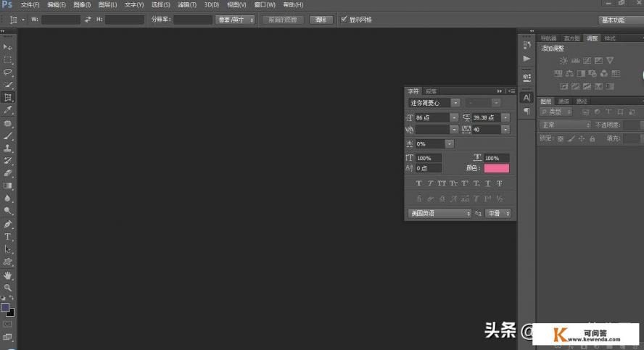This screenshot has width=644, height=350.
Task: Select the Crop tool in the toolbox
Action: point(7,97)
